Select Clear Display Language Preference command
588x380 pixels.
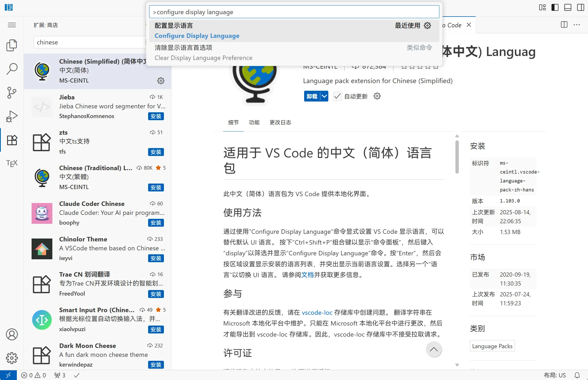tap(294, 53)
